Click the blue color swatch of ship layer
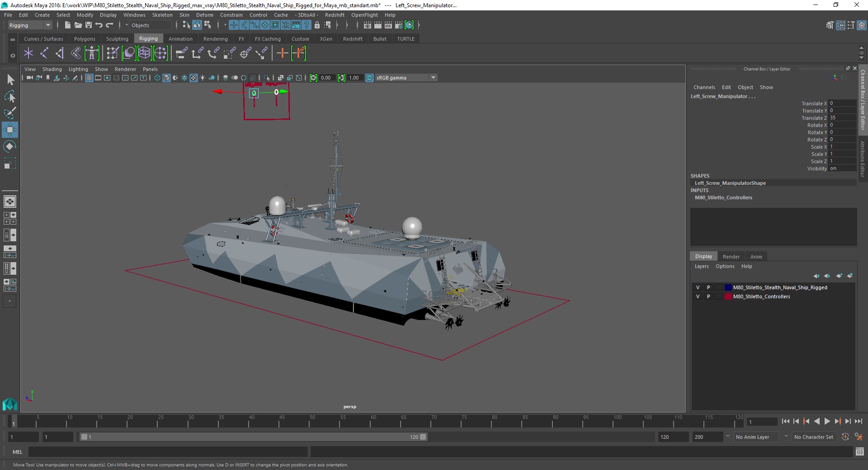This screenshot has width=868, height=470. (728, 287)
